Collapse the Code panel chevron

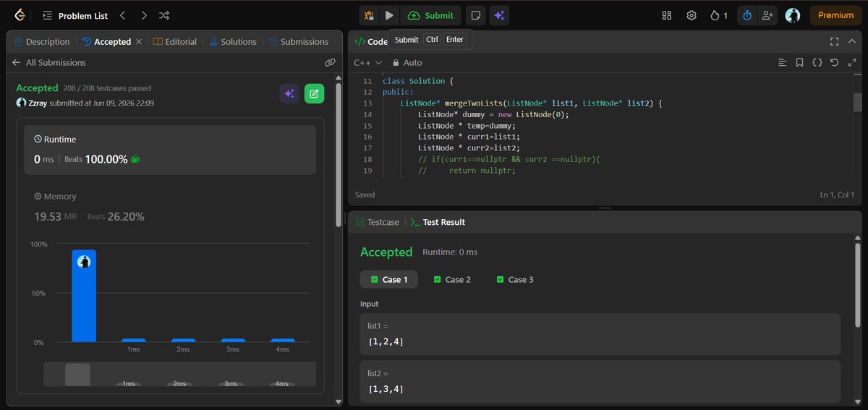click(853, 42)
